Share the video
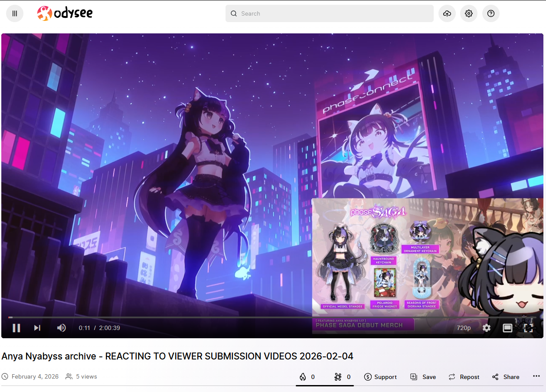Image resolution: width=546 pixels, height=392 pixels. click(505, 377)
